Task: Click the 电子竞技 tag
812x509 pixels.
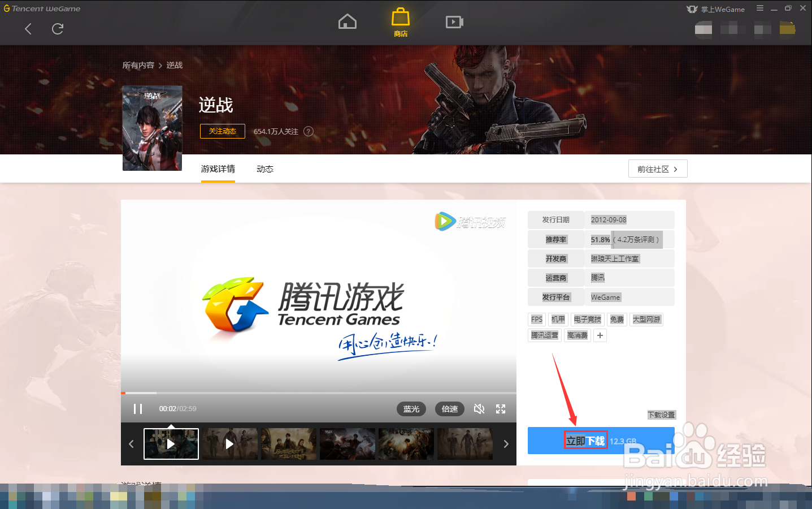Action: (588, 320)
